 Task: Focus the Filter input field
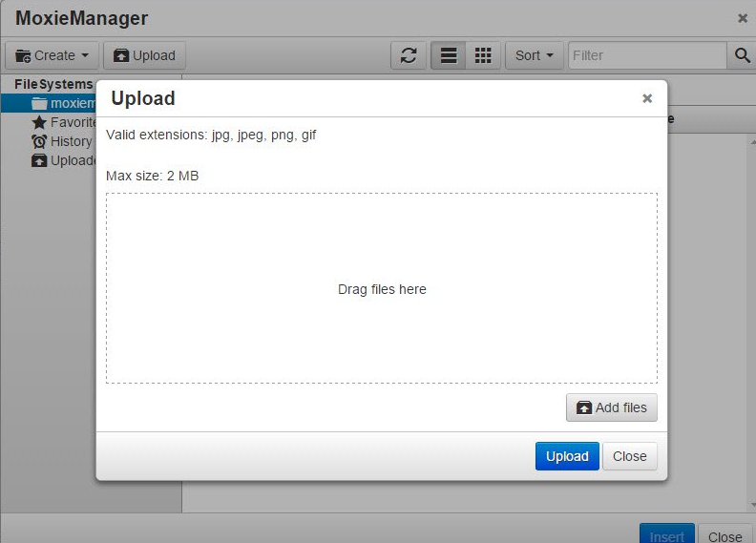coord(647,55)
